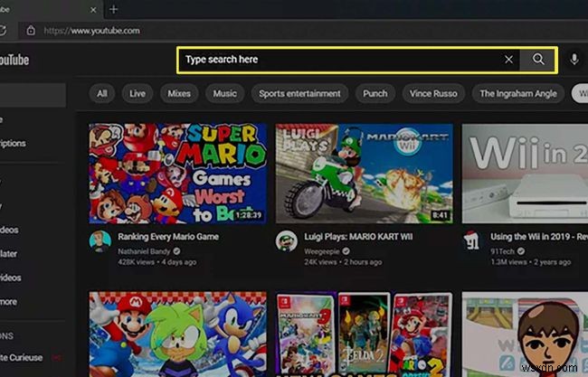Viewport: 588px width, 377px height.
Task: Open Luigi Plays Mario Kart Wii thumbnail
Action: pos(365,174)
